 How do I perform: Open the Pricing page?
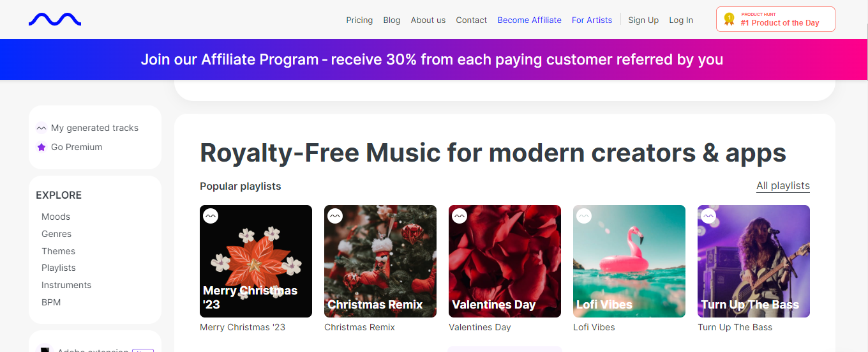(x=359, y=20)
